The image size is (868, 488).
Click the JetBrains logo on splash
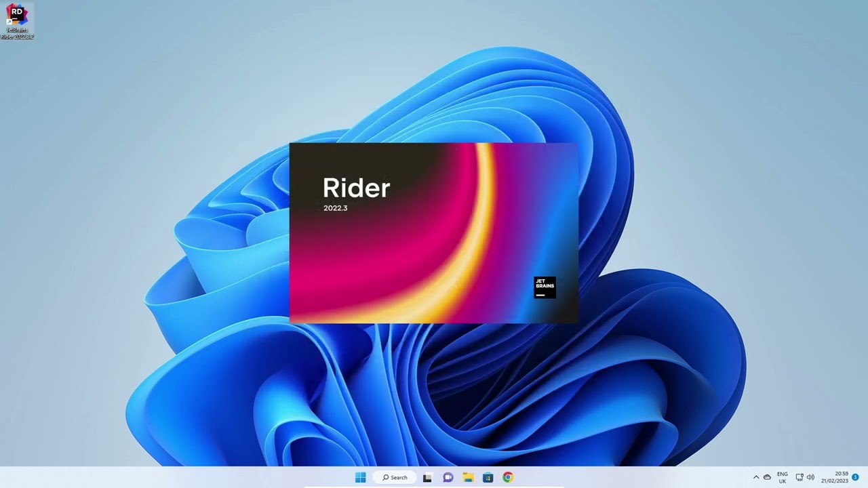pyautogui.click(x=545, y=287)
